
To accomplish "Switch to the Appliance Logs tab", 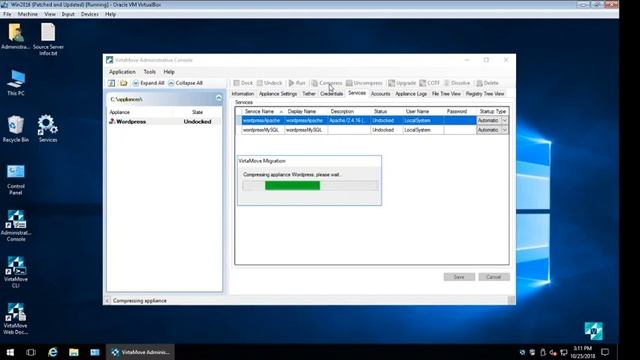I will coord(411,94).
